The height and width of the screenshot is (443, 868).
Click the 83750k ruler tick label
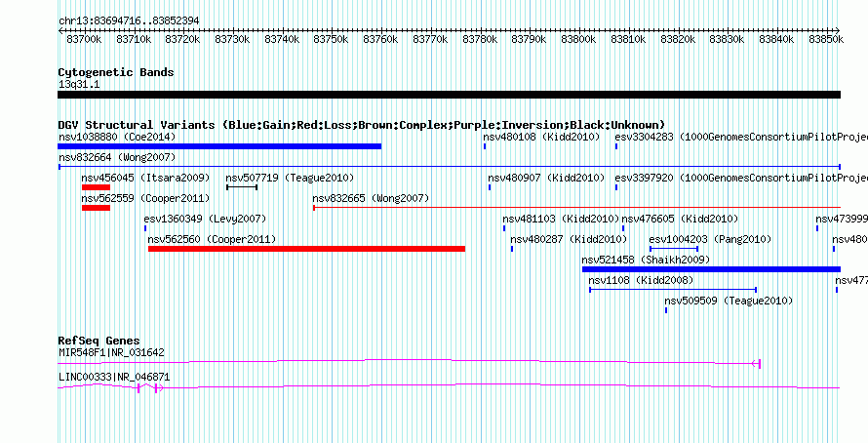coord(331,39)
